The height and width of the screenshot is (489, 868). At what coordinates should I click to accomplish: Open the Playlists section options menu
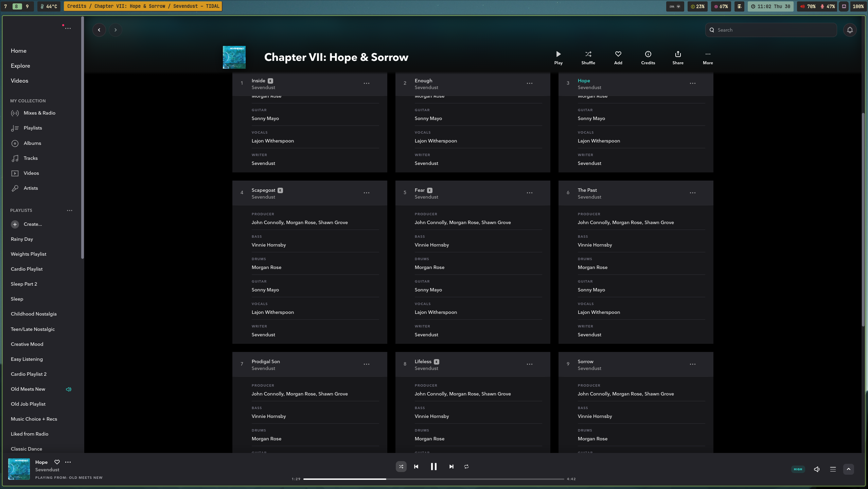tap(70, 210)
